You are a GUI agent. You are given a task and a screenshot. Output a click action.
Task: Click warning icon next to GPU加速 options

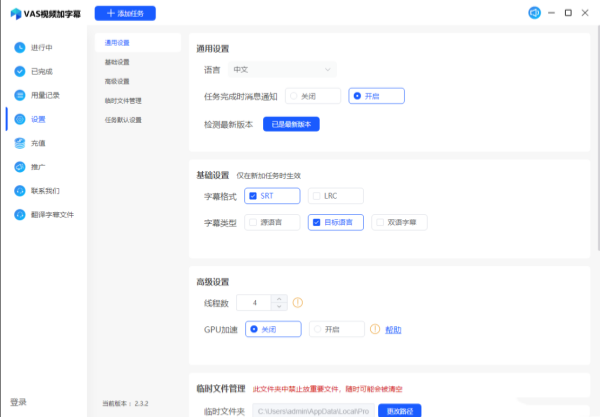pos(375,329)
